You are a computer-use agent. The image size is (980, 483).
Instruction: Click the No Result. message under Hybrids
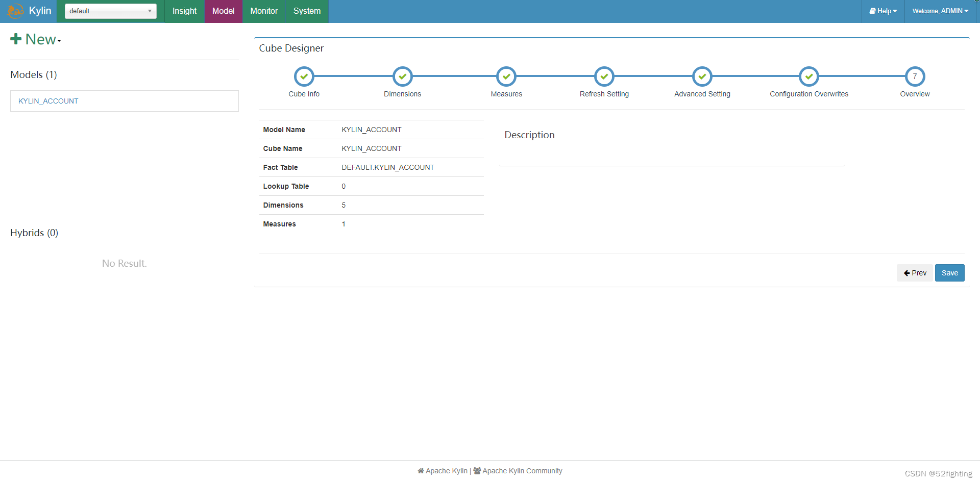[125, 263]
